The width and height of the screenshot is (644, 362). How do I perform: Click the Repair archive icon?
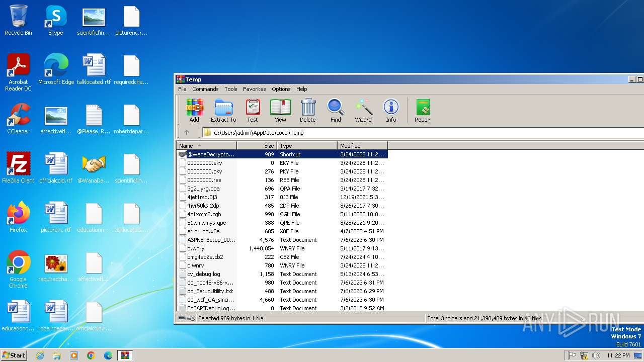[x=423, y=111]
